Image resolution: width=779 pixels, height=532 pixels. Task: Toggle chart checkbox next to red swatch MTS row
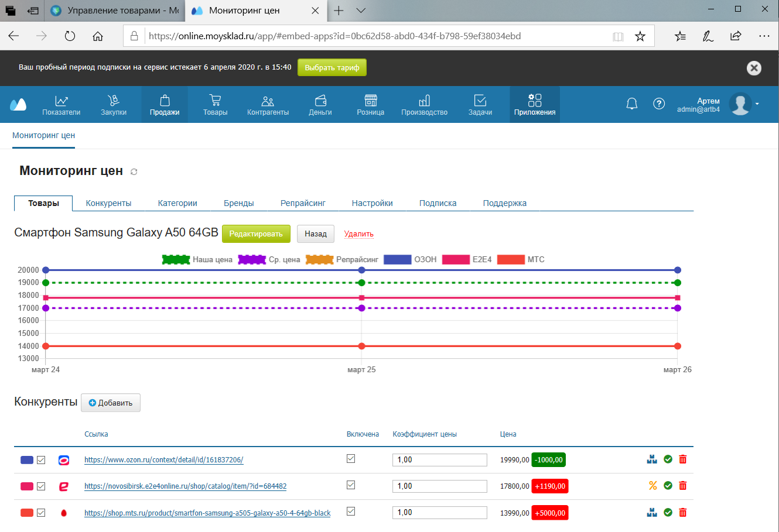[41, 513]
